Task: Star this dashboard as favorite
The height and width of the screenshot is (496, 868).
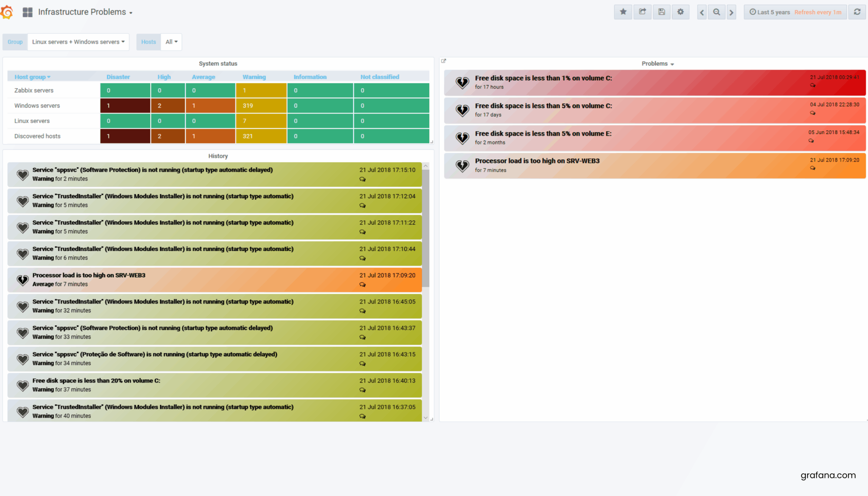Action: (623, 12)
